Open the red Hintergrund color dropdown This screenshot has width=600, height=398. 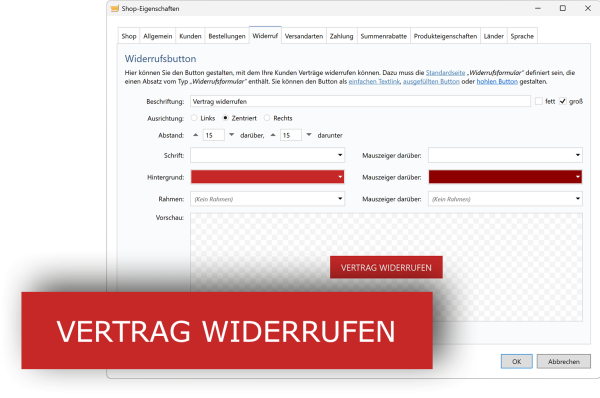pos(267,177)
